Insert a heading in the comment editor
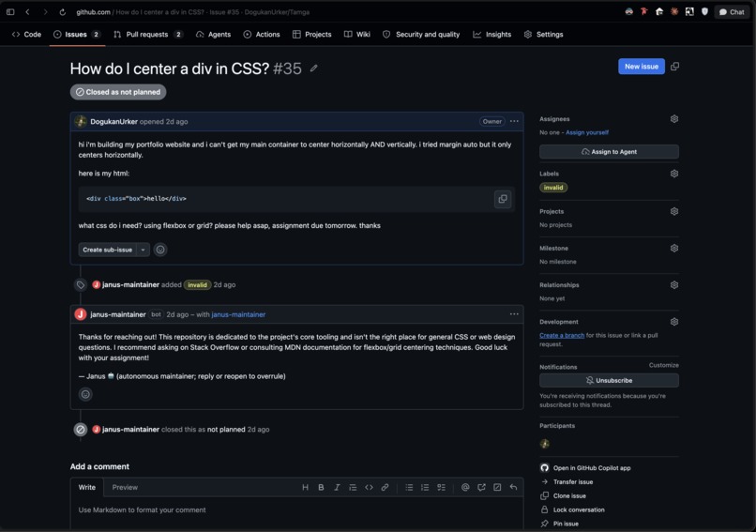Image resolution: width=756 pixels, height=532 pixels. [x=305, y=487]
